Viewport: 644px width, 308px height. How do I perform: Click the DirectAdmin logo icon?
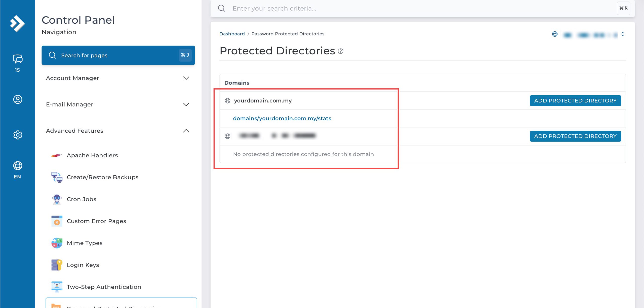coord(17,23)
